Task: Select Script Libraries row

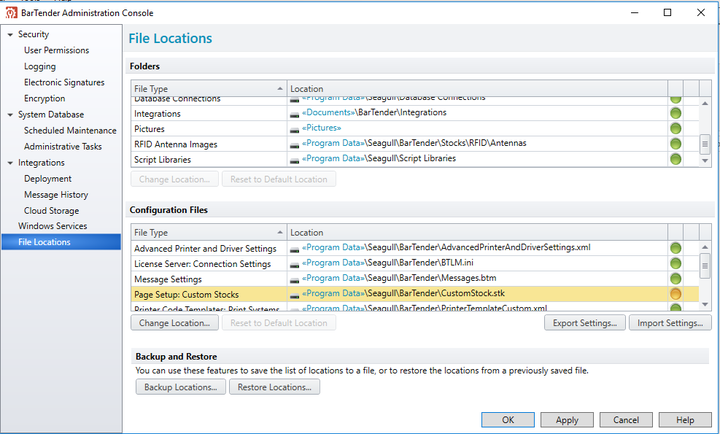Action: [415, 159]
